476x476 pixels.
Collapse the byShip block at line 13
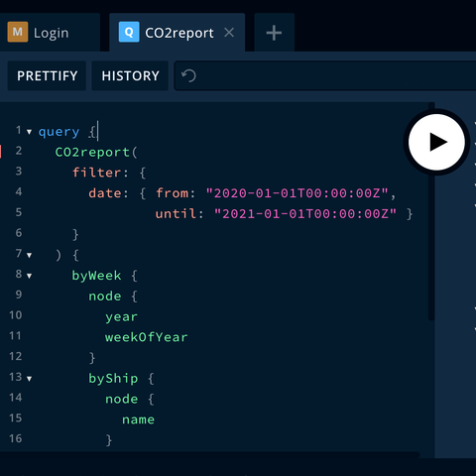pos(29,379)
